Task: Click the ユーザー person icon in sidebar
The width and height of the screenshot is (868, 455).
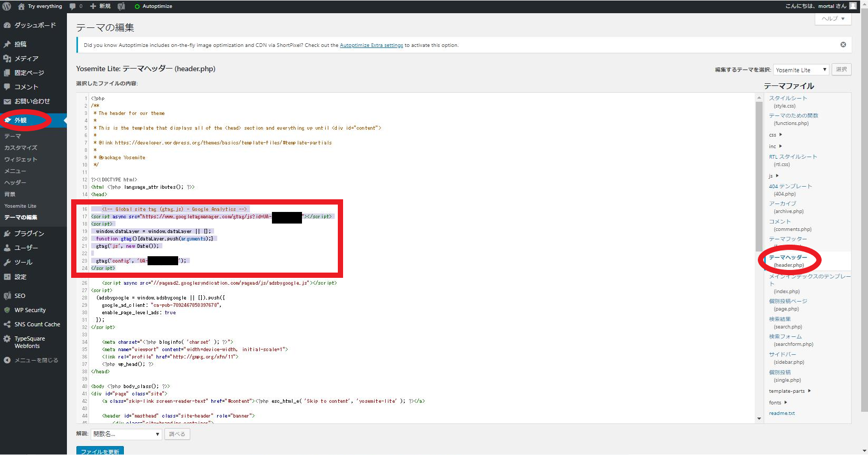Action: click(x=7, y=248)
